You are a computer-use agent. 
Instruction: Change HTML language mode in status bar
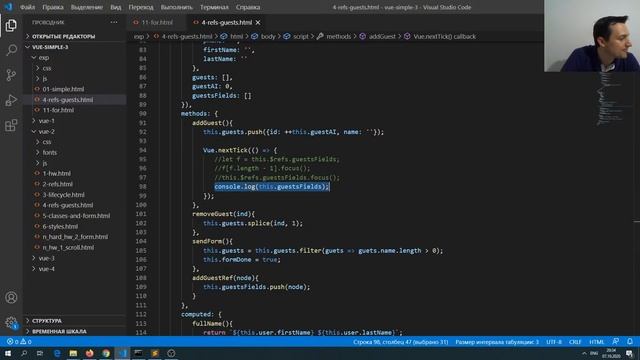pos(596,342)
